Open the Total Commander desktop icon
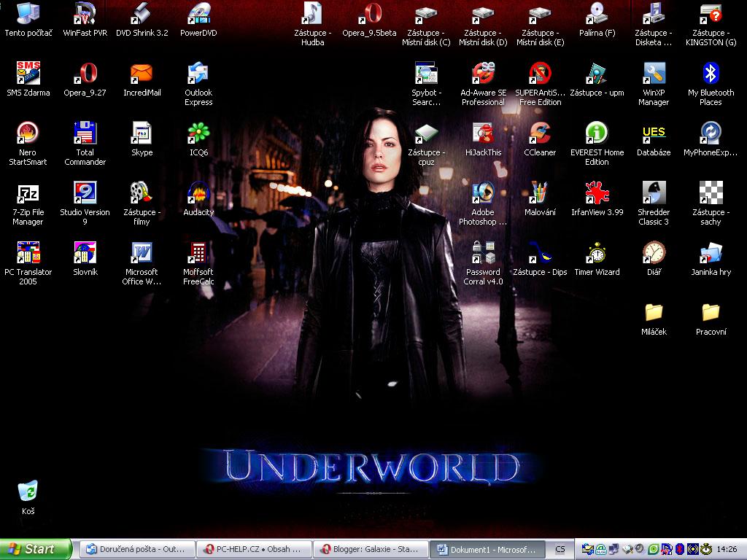 (85, 134)
